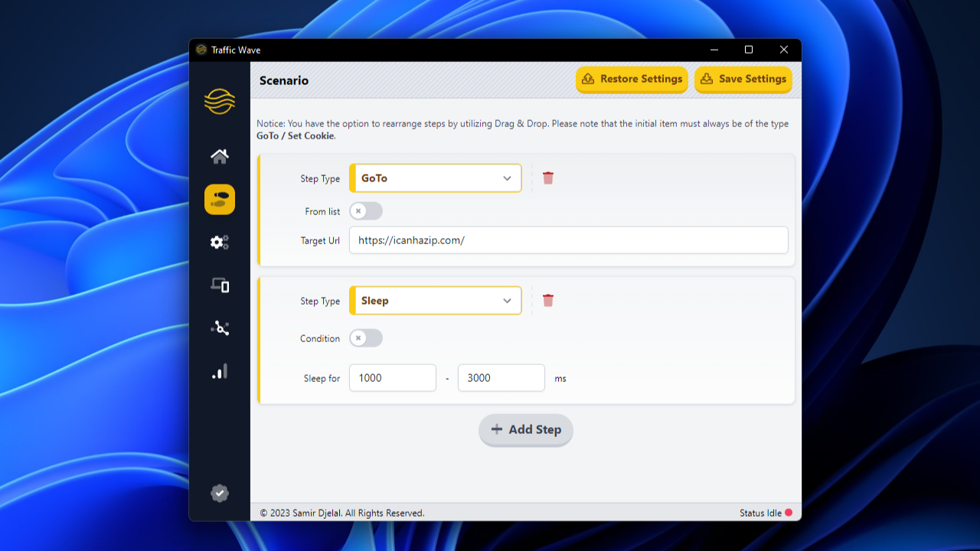Open the proxy network node sidebar icon

(x=220, y=328)
